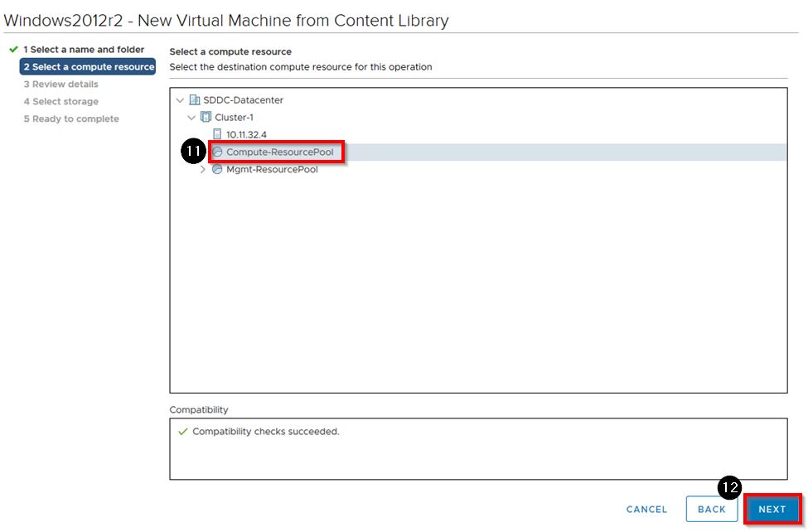The width and height of the screenshot is (808, 532).
Task: Click the 'Select a compute resource' heading
Action: point(230,51)
